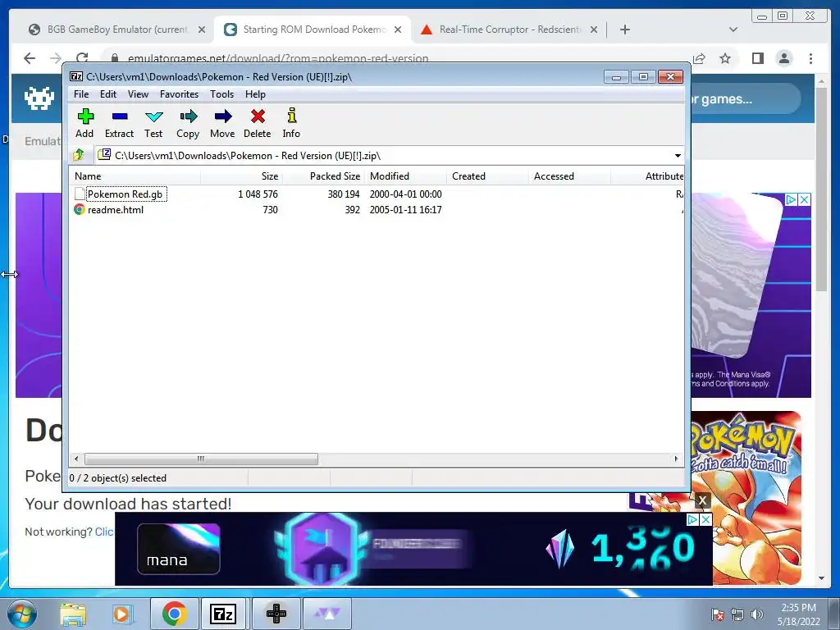840x630 pixels.
Task: Select the Pokemon Red.gb file name
Action: (126, 194)
